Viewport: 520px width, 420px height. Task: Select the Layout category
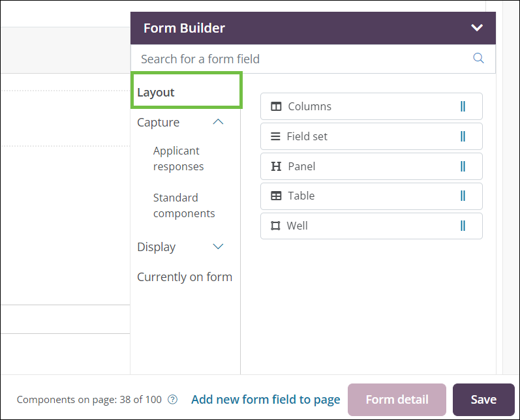point(156,92)
